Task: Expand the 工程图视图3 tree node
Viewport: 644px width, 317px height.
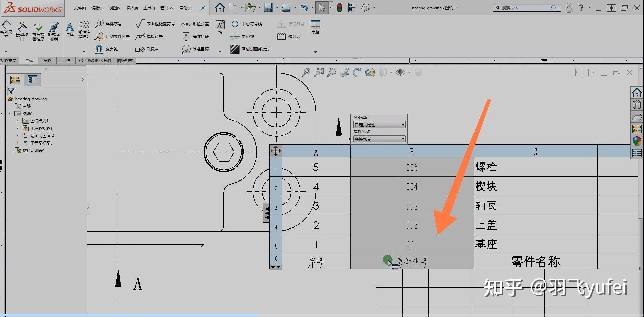Action: click(17, 143)
